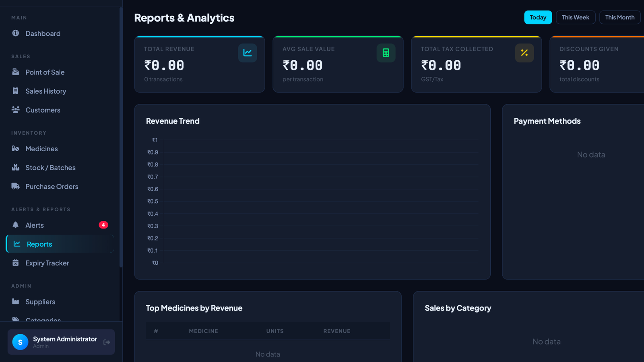Open the Point of Sale cash register icon
Screen dimensions: 644x362
(x=15, y=72)
